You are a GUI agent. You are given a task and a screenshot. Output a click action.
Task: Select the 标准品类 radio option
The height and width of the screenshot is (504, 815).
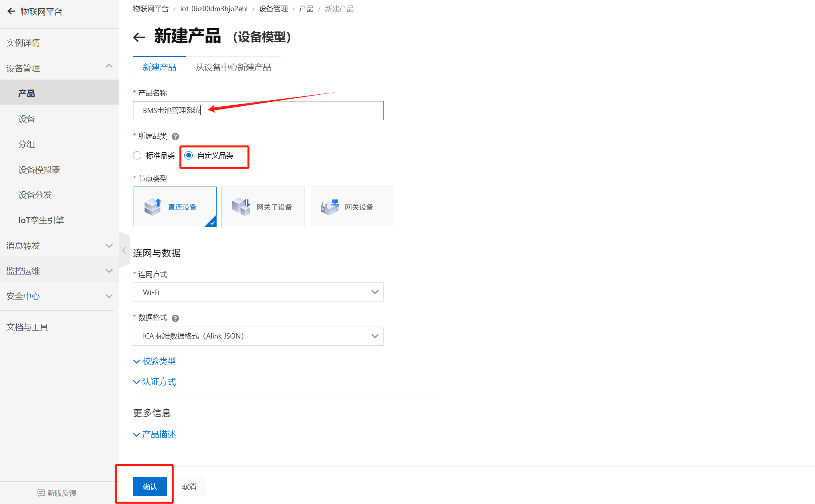(137, 156)
